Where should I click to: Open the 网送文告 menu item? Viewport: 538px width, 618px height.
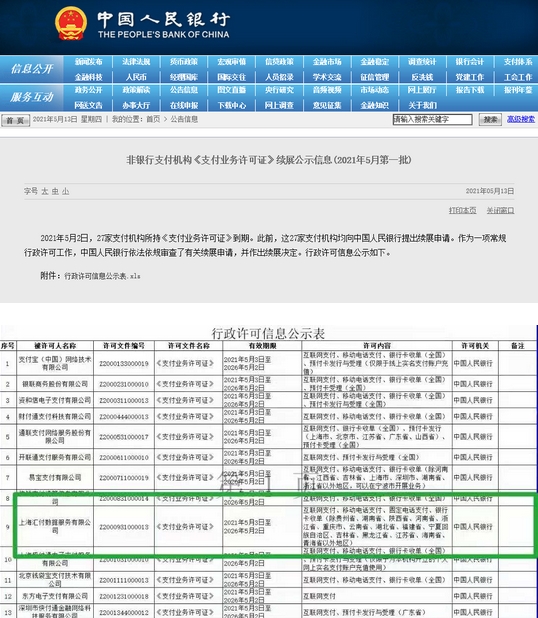coord(88,105)
